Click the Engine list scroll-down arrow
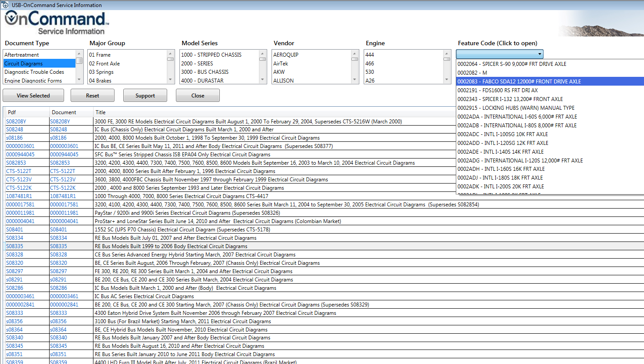Screen dimensions: 644x364 447,80
